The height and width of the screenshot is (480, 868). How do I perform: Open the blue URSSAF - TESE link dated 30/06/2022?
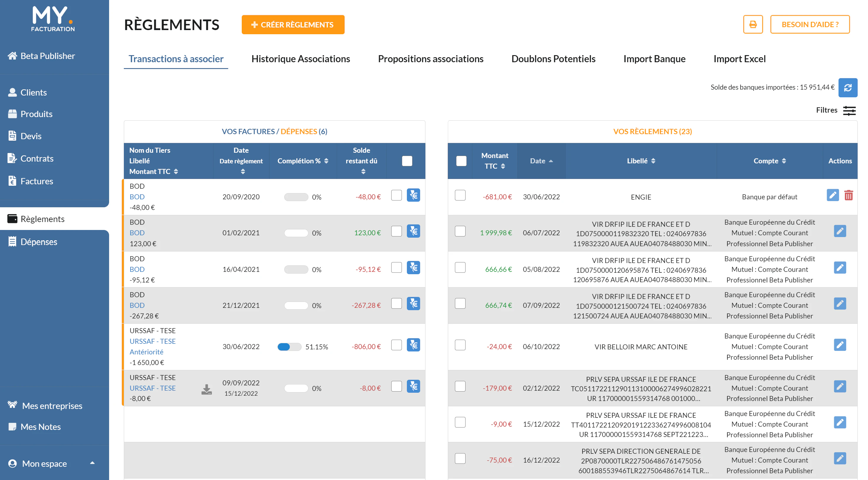click(x=153, y=341)
